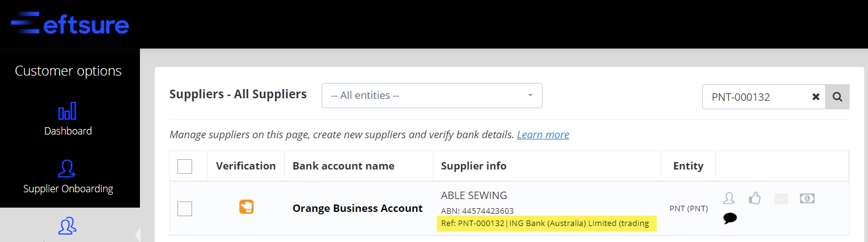Open the All entities dropdown
The image size is (868, 242).
point(432,95)
